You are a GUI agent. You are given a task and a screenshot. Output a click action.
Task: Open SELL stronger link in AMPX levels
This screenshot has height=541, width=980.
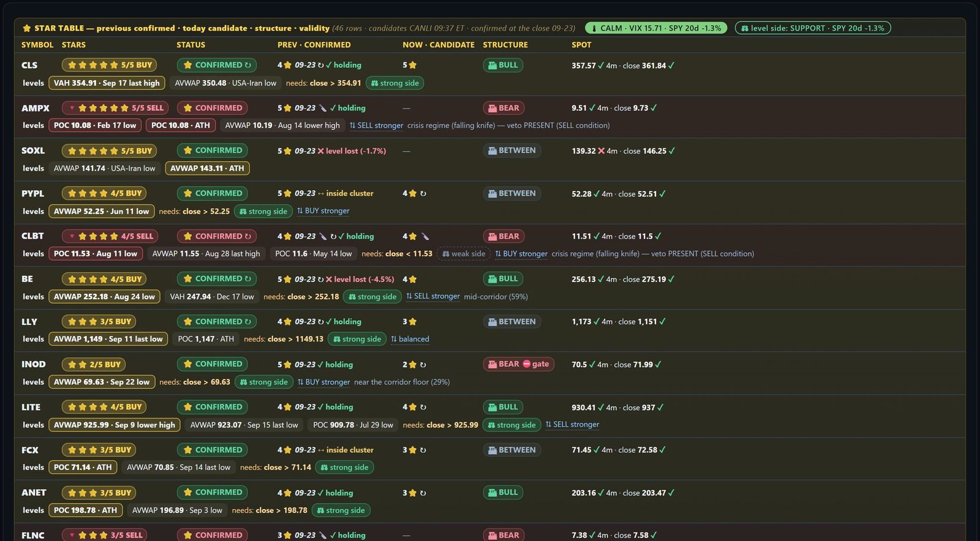pyautogui.click(x=376, y=125)
